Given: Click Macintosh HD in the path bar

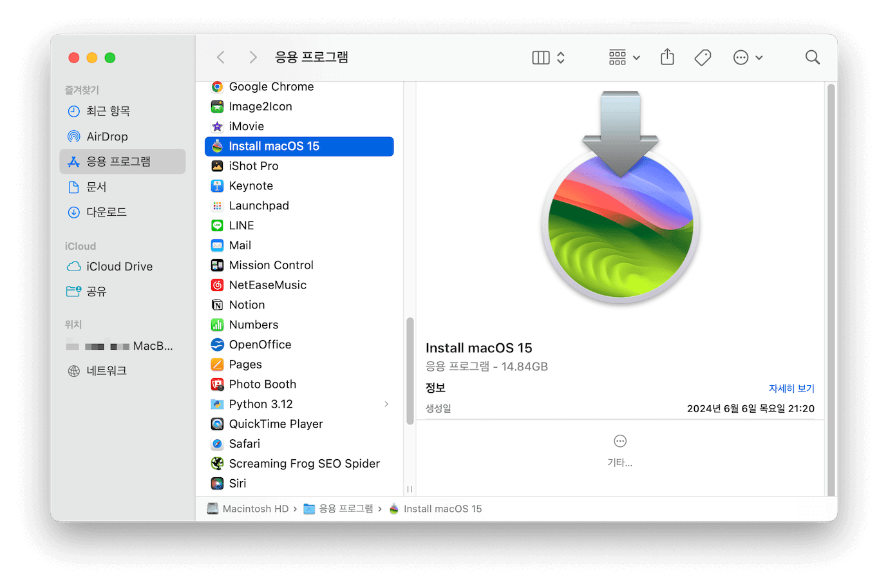Looking at the screenshot, I should coord(248,509).
